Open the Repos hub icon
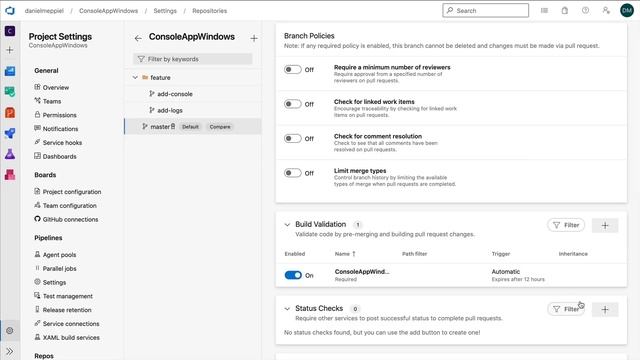 coord(10,112)
